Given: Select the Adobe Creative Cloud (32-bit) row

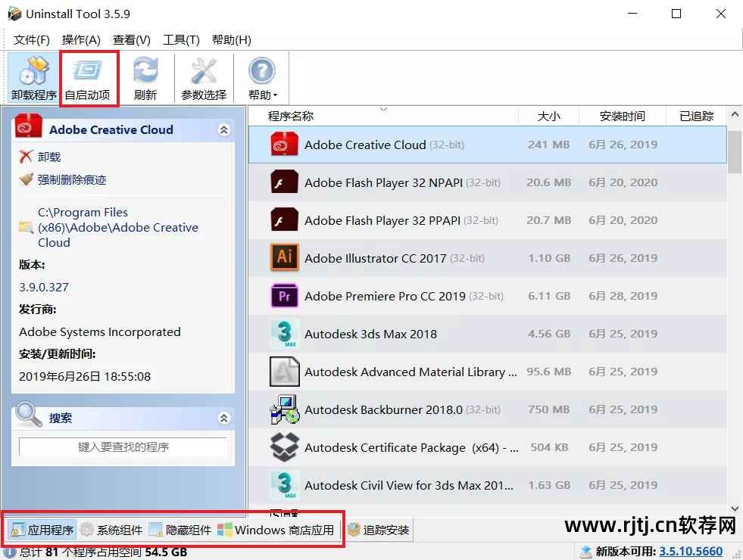Looking at the screenshot, I should coord(488,145).
